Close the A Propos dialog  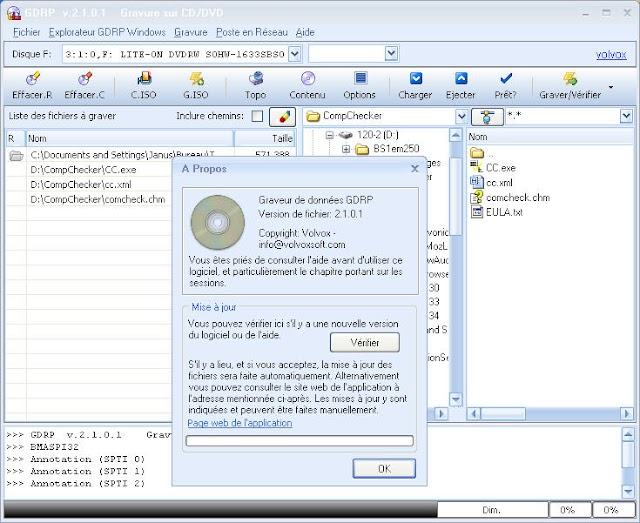[415, 168]
